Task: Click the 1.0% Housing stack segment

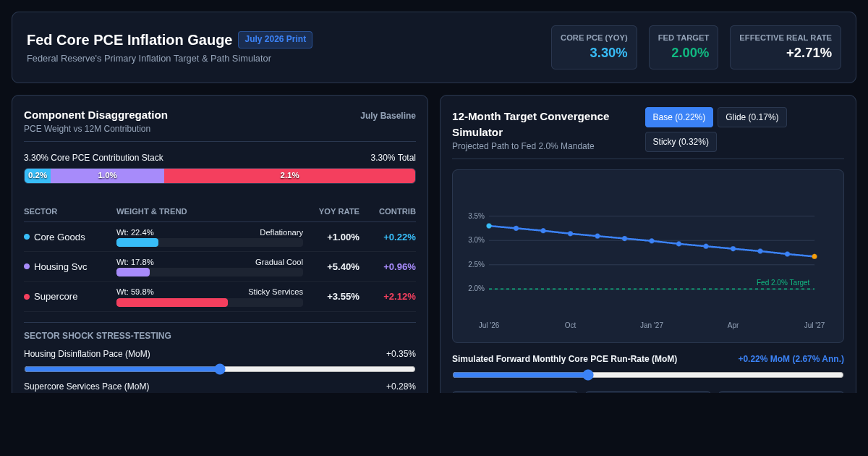Action: coord(107,176)
